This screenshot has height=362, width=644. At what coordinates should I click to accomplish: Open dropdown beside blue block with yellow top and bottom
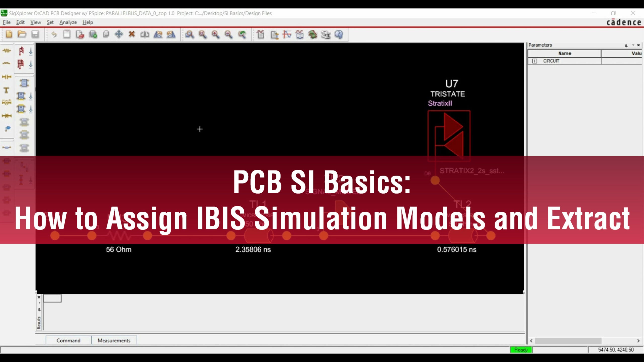click(31, 109)
